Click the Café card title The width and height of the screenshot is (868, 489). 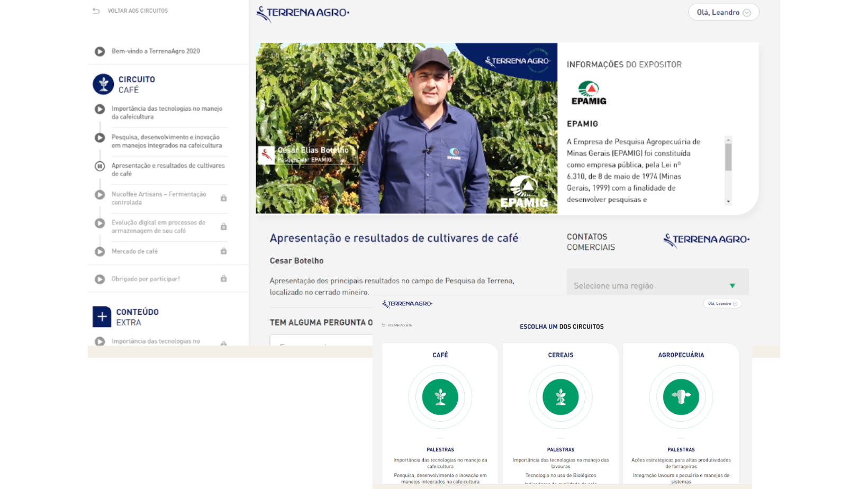(440, 355)
